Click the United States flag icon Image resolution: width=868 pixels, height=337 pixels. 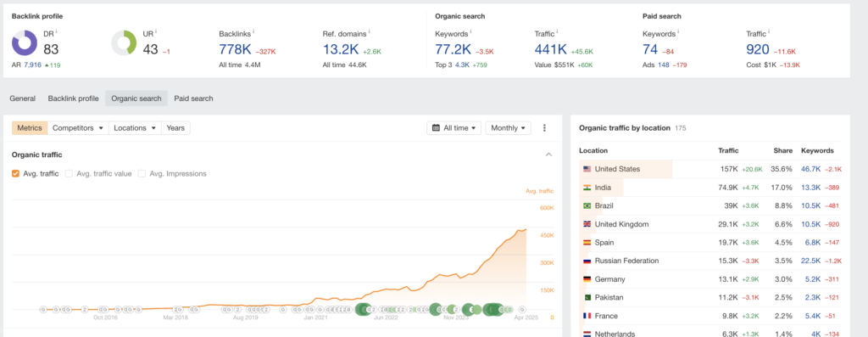pyautogui.click(x=587, y=169)
